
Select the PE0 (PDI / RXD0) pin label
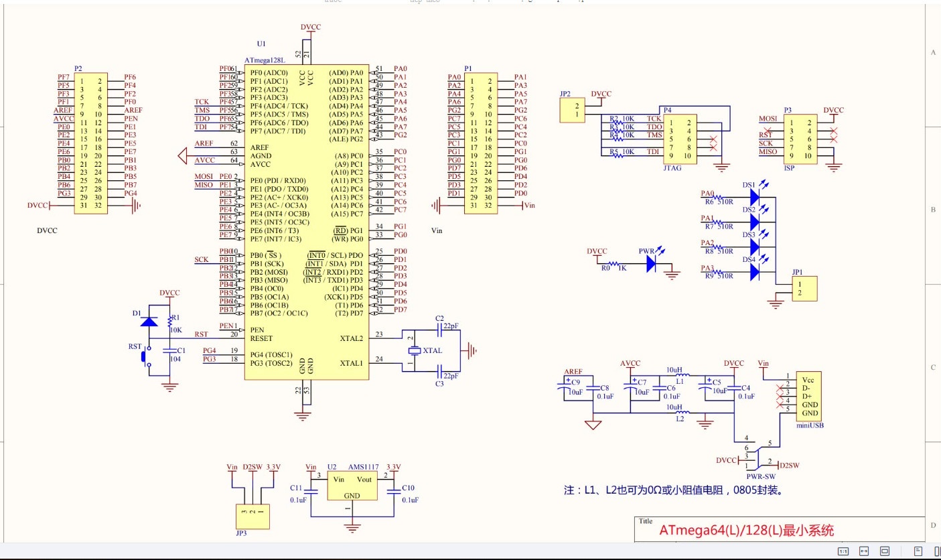[278, 181]
